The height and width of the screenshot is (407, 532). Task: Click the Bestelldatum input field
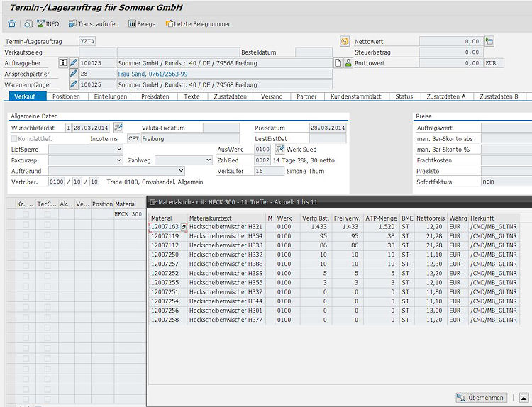(314, 52)
